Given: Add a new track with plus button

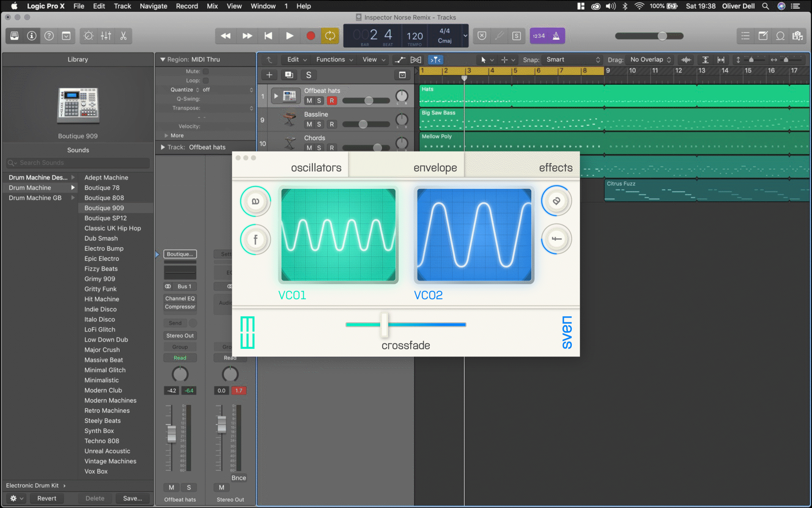Looking at the screenshot, I should 269,75.
